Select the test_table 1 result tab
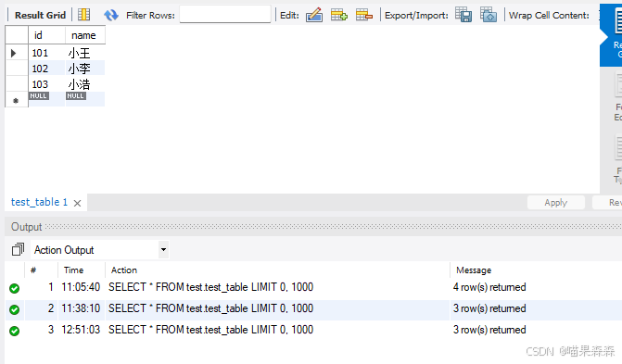The image size is (622, 364). 39,202
